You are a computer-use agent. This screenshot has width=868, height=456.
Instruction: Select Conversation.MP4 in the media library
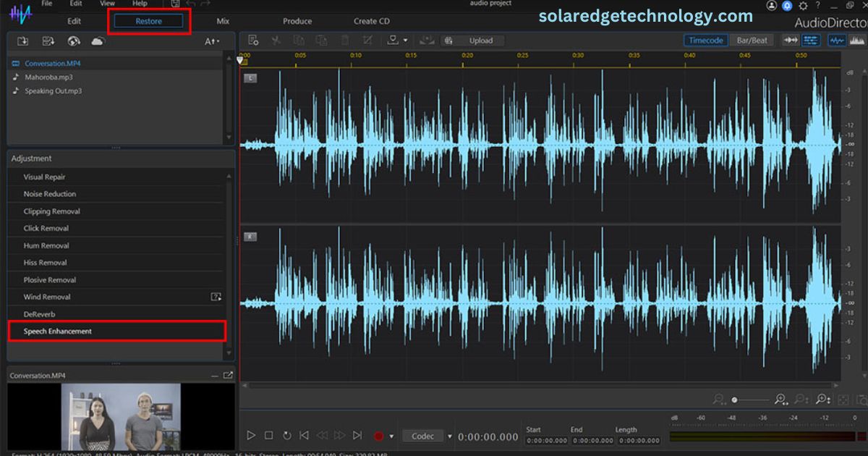pyautogui.click(x=117, y=63)
